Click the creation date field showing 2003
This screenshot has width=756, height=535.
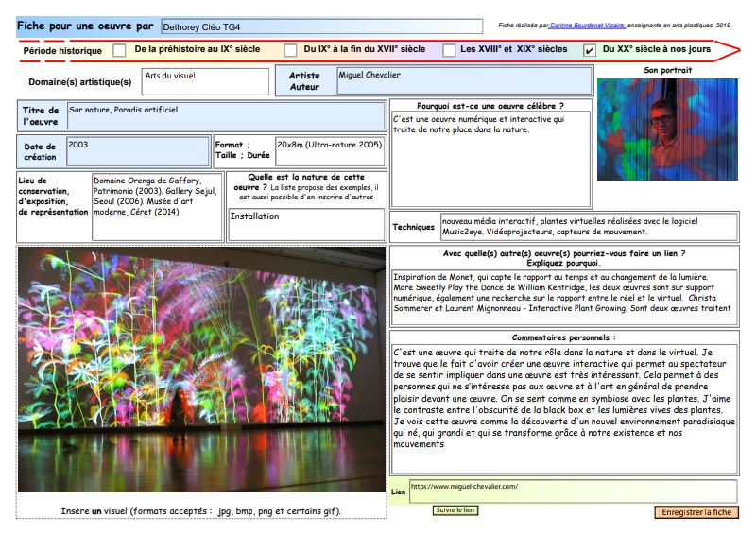tap(136, 151)
